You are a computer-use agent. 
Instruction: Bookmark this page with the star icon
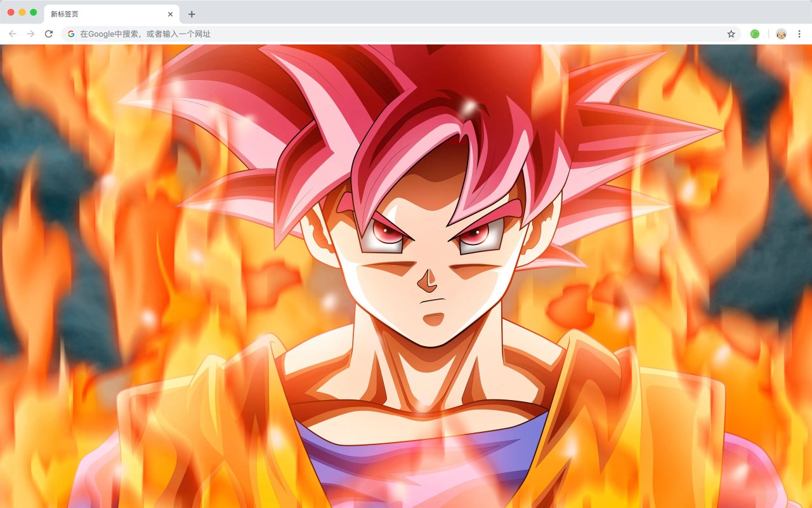click(731, 34)
